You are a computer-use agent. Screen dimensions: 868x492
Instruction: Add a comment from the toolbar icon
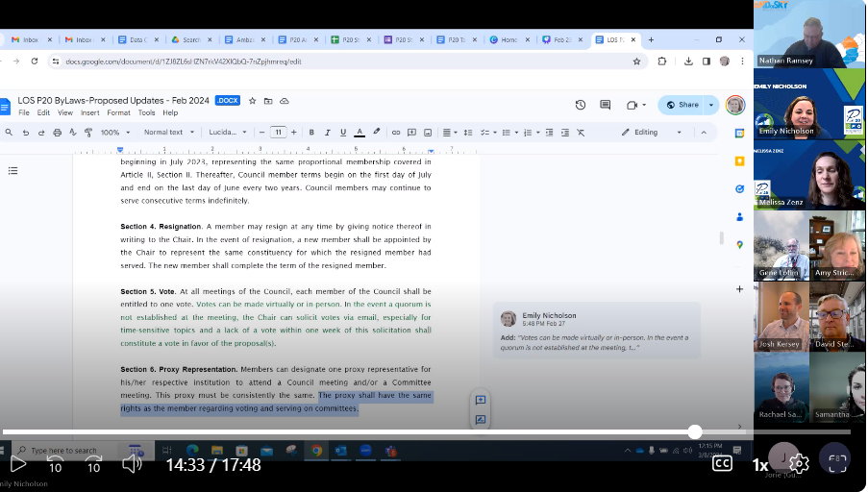coord(411,133)
